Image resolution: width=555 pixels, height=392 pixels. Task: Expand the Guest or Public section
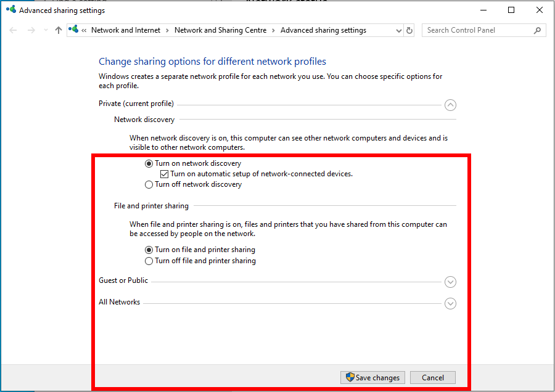450,282
